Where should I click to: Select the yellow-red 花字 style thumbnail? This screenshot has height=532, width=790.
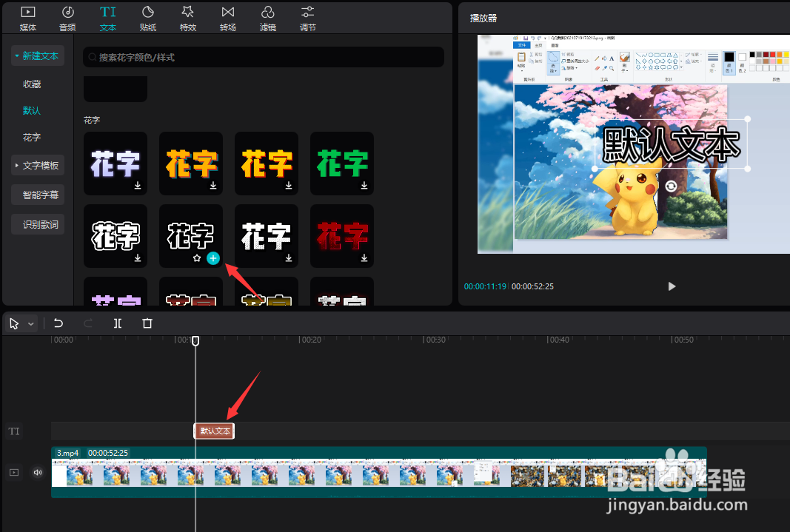point(267,163)
